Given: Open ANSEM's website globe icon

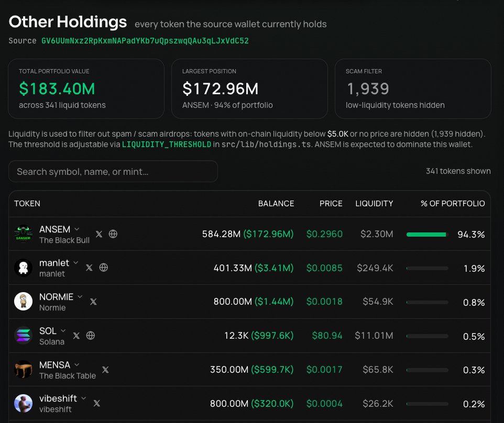Looking at the screenshot, I should click(113, 234).
